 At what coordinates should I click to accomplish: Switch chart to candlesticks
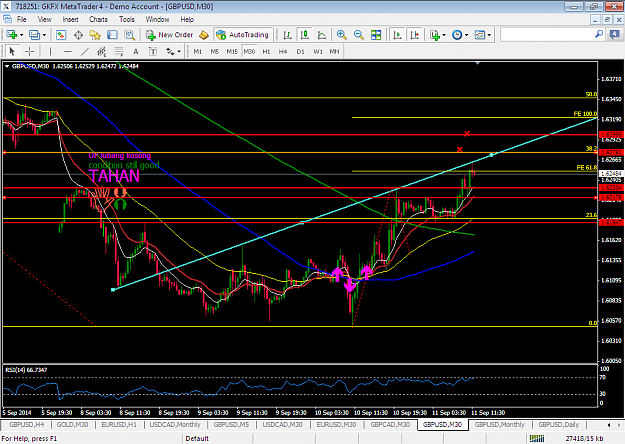click(305, 35)
